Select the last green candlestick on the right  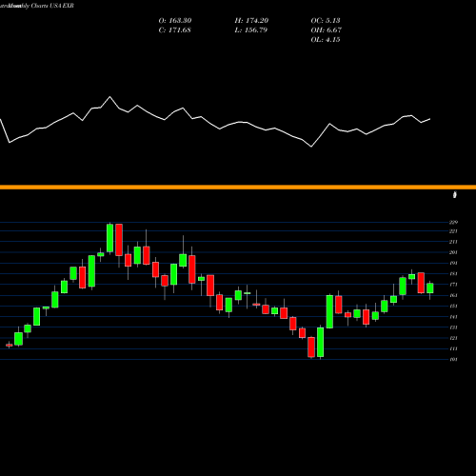pos(430,288)
